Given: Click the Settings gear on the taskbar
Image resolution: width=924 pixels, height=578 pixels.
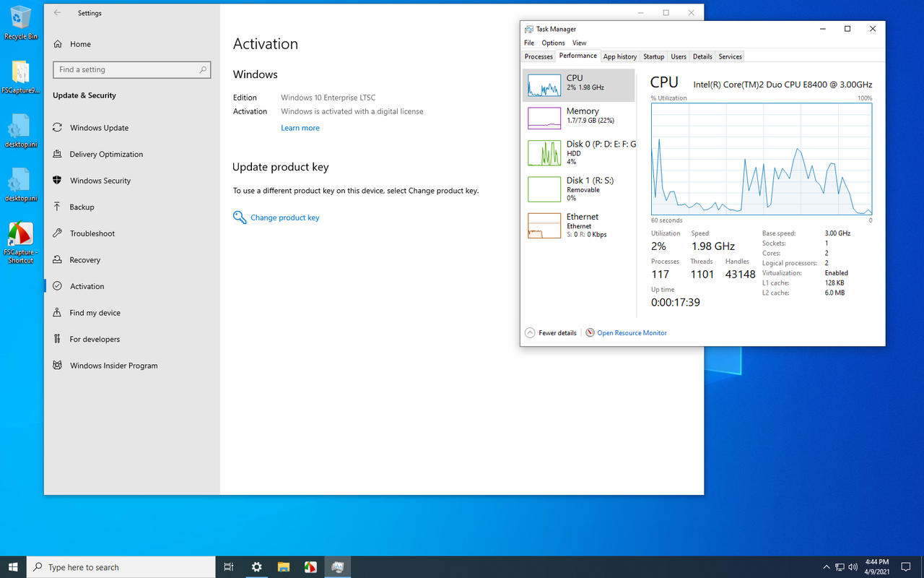Looking at the screenshot, I should 256,567.
